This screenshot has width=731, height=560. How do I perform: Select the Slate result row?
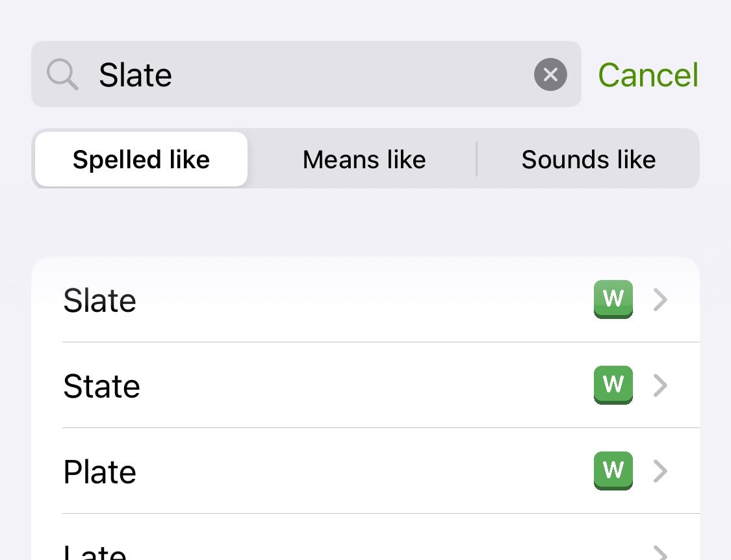pos(365,299)
